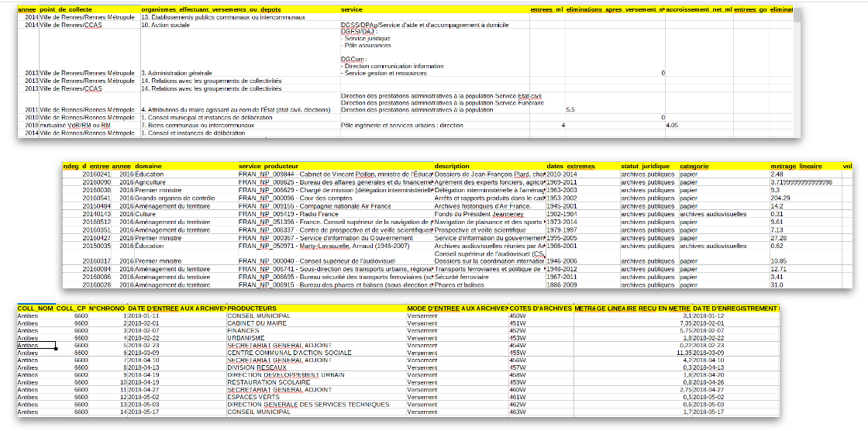Screen dimensions: 868x431
Task: Select the entrees_ml column header
Action: click(x=547, y=10)
